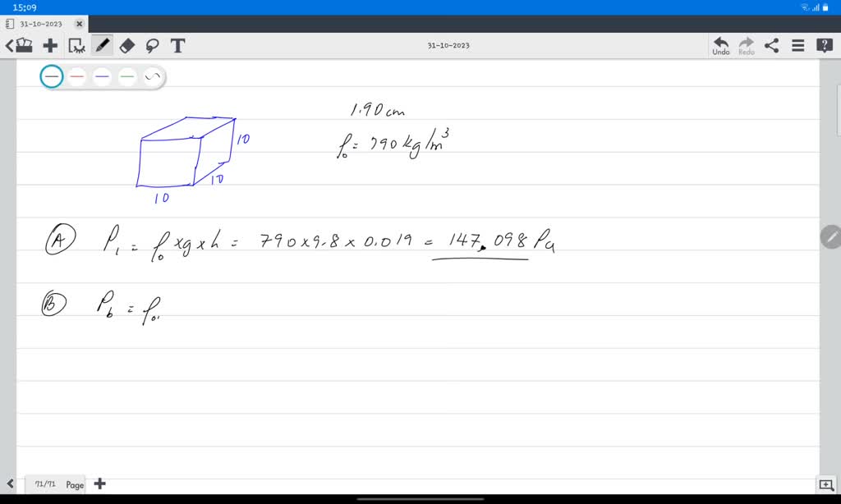Add a new page with the plus button

tap(99, 483)
